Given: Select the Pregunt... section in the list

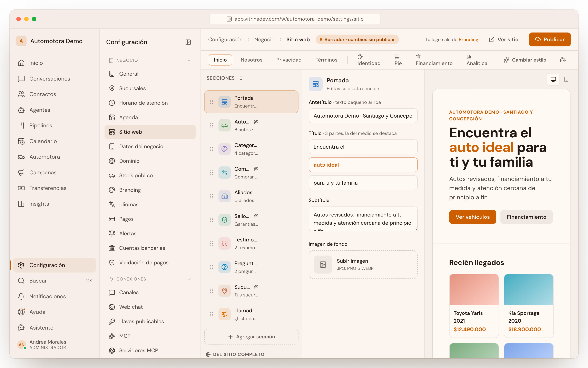Looking at the screenshot, I should point(251,267).
